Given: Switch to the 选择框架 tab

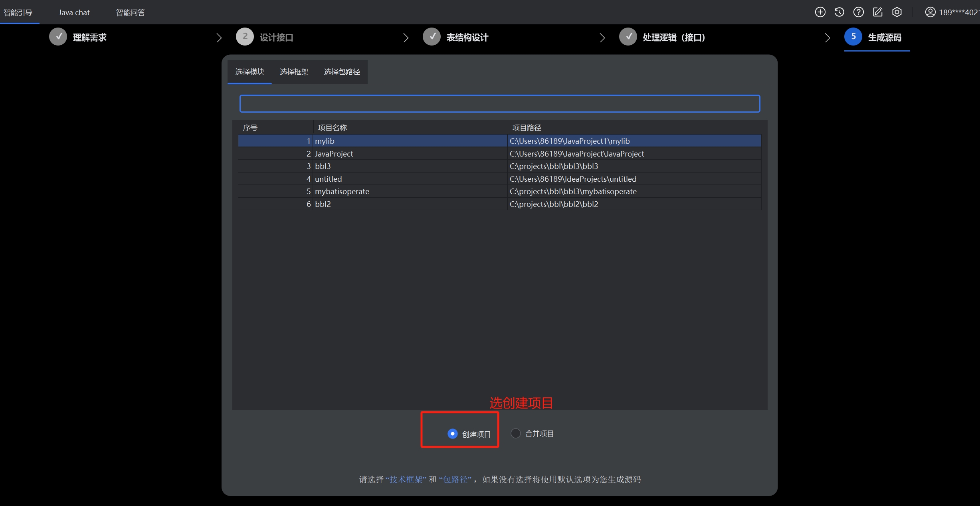Looking at the screenshot, I should click(x=294, y=72).
